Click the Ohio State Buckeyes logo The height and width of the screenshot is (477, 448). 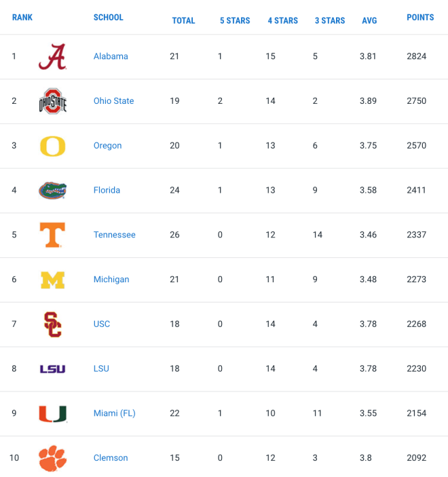[x=53, y=101]
